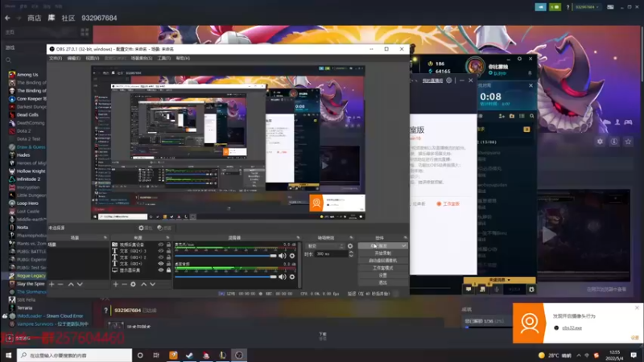
Task: Adjust transition duration stepper arrows in OBS
Action: [351, 254]
